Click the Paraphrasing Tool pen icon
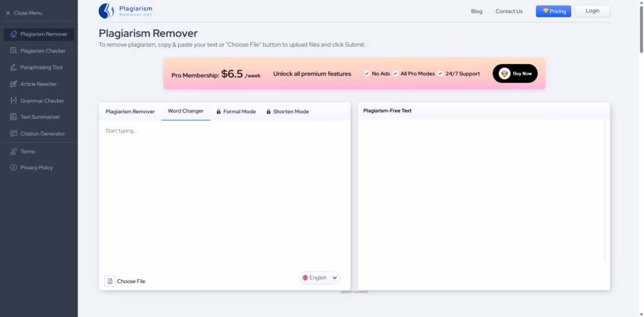 coord(14,67)
